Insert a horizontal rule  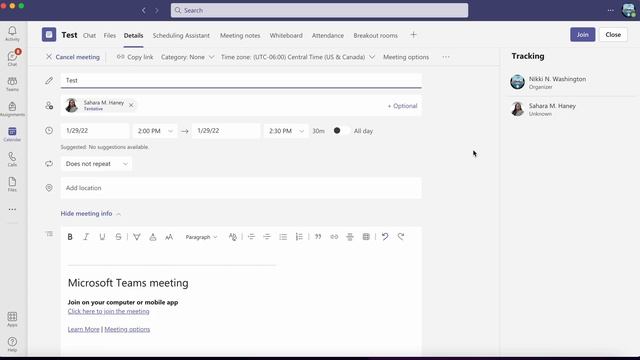coord(350,237)
